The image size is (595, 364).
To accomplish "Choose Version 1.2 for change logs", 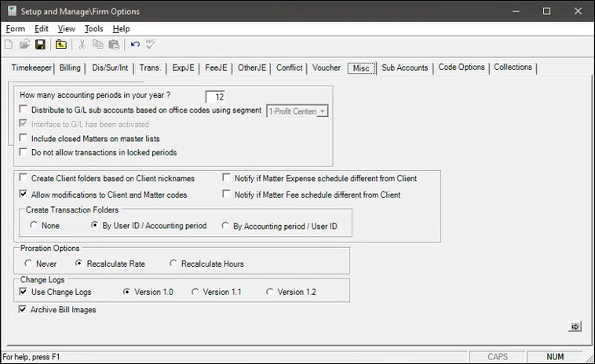I will (270, 292).
